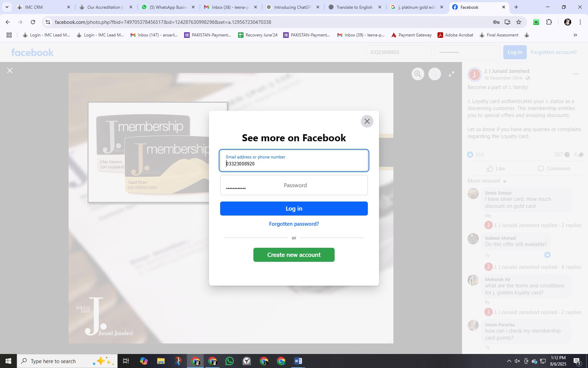This screenshot has height=368, width=588.
Task: Switch to the Our Accreditation tab
Action: 106,7
